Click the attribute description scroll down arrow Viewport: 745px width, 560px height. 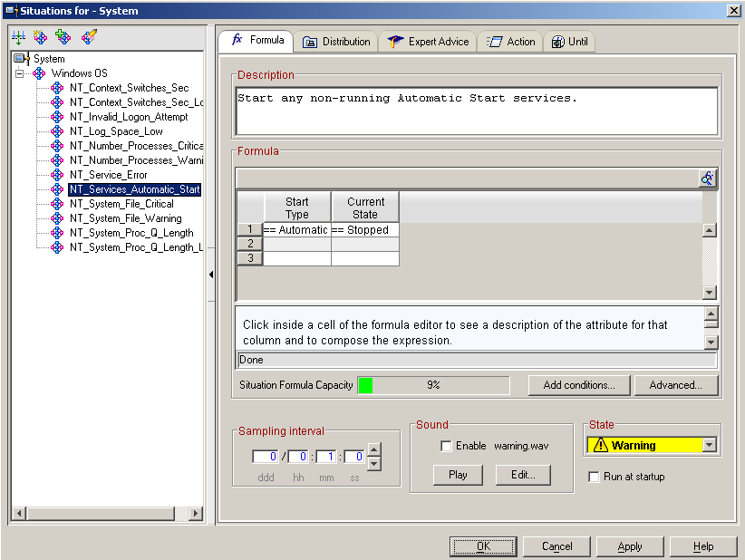[x=711, y=342]
